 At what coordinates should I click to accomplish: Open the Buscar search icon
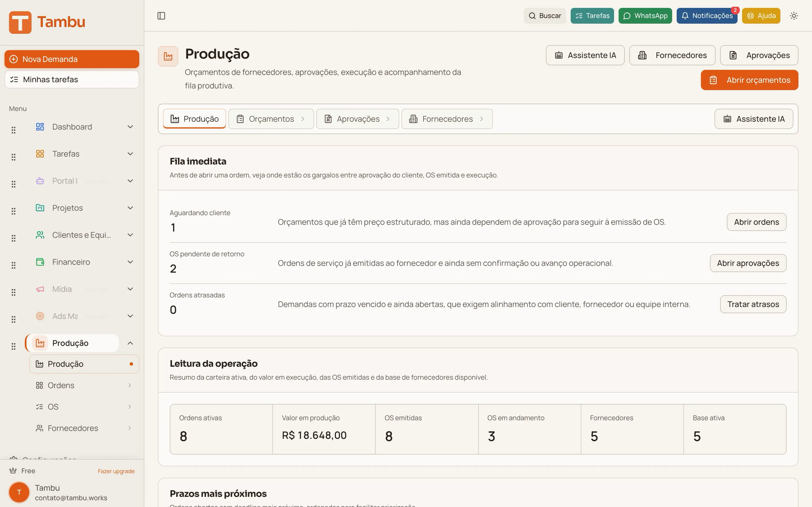532,15
